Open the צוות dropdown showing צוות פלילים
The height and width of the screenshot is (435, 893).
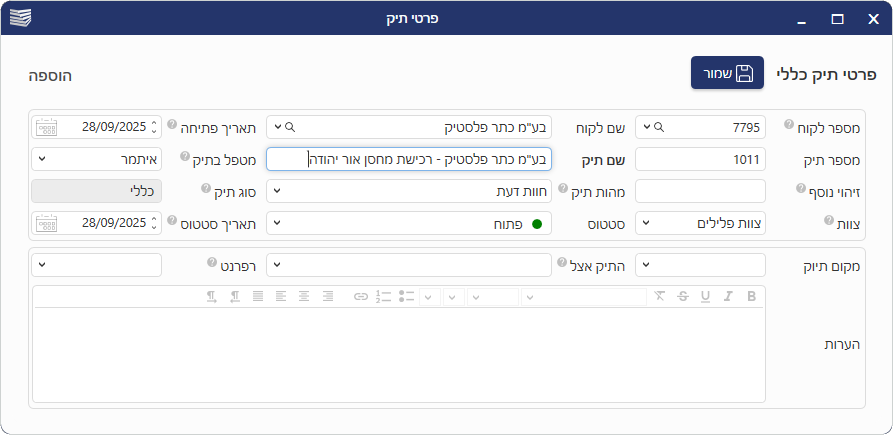click(646, 223)
